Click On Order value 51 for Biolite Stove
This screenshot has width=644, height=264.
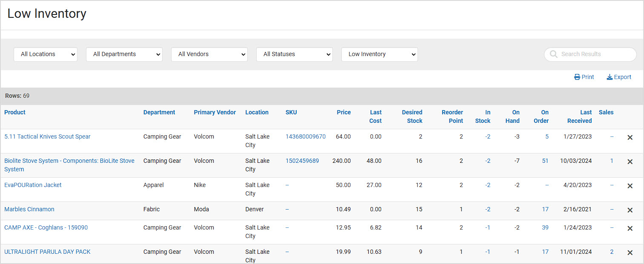(x=545, y=161)
